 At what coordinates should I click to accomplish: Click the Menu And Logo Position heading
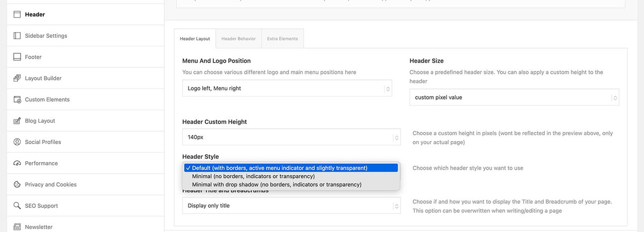click(x=216, y=61)
